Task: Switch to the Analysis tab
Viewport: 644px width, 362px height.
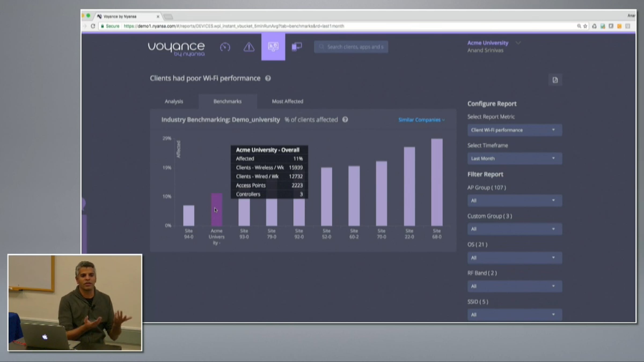Action: click(174, 101)
